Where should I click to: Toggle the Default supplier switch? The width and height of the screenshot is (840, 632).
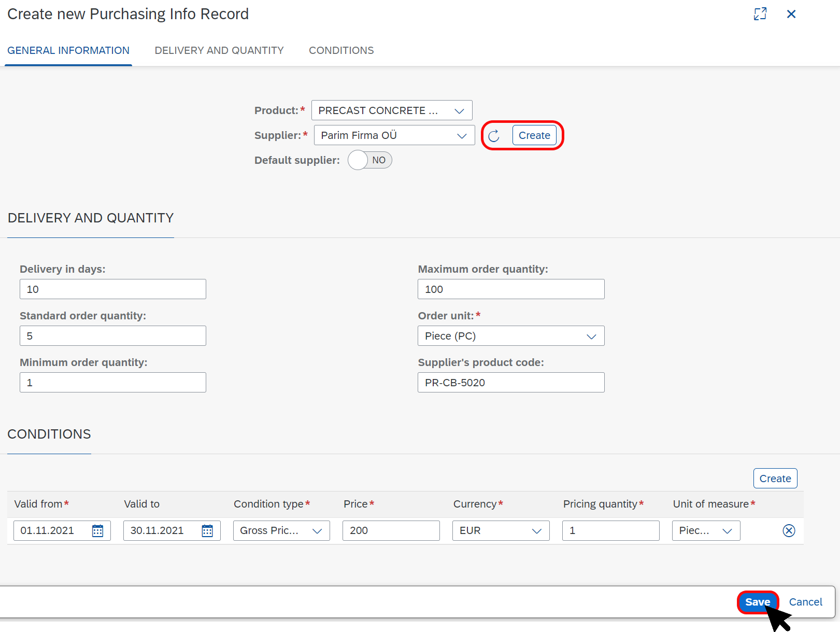369,160
